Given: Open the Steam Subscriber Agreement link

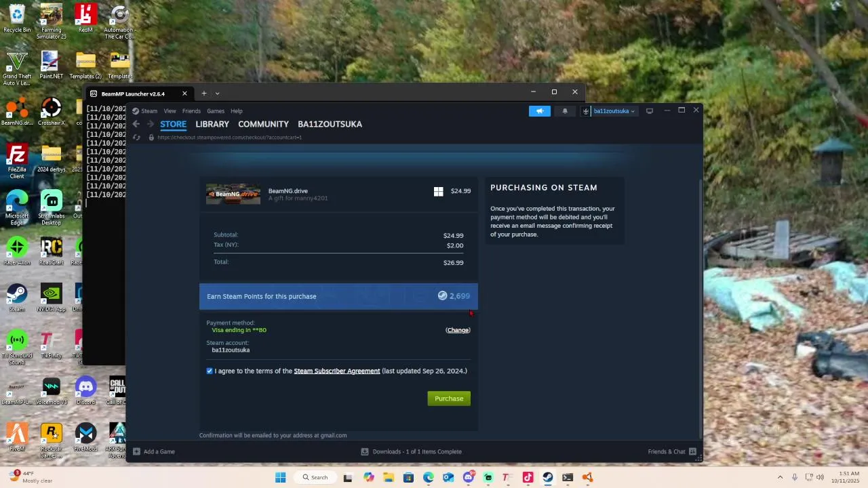Looking at the screenshot, I should 337,371.
